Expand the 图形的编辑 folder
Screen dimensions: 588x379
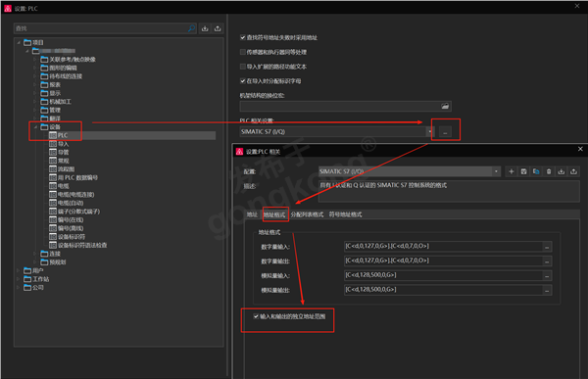(x=35, y=68)
